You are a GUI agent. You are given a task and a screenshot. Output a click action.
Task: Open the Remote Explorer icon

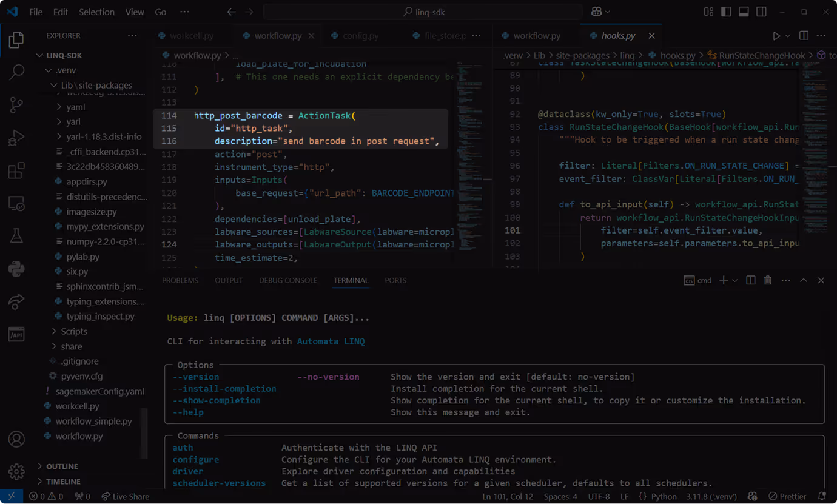[16, 204]
